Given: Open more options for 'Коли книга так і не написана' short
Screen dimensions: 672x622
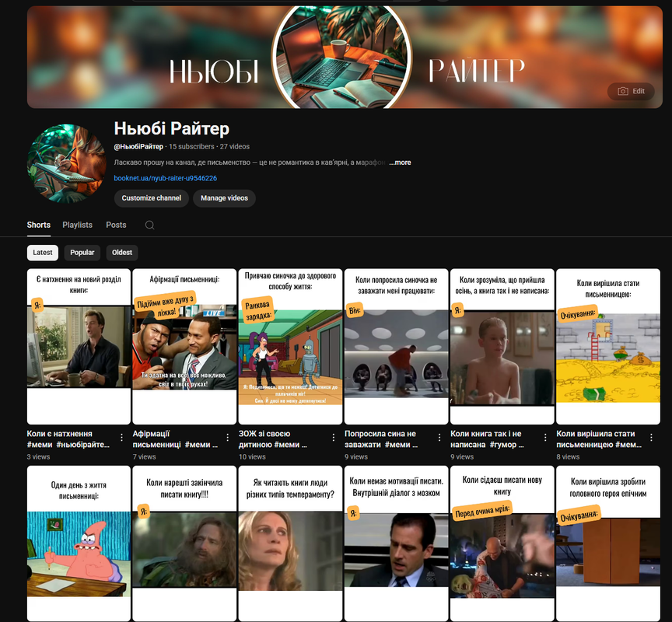Looking at the screenshot, I should 545,438.
